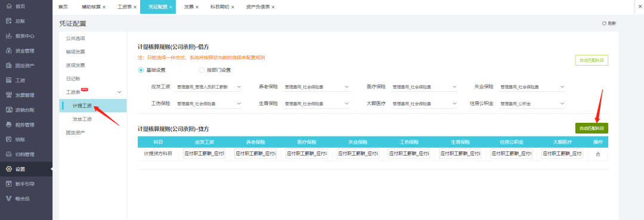Viewport: 644px width, 220px height.
Task: Select 发放工资 under 工资表
Action: tap(82, 119)
